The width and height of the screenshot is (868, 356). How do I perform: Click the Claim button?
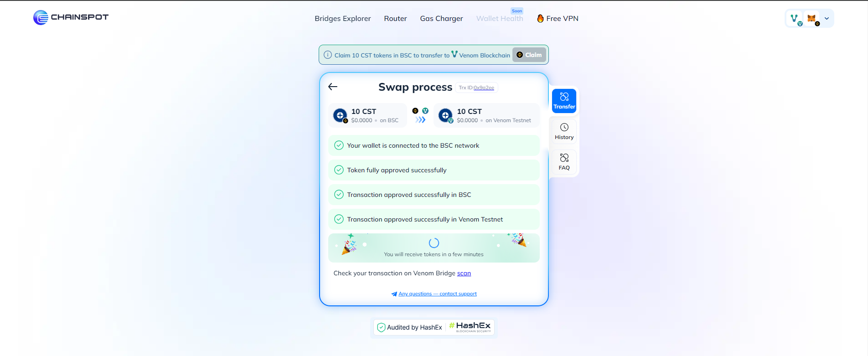point(529,55)
